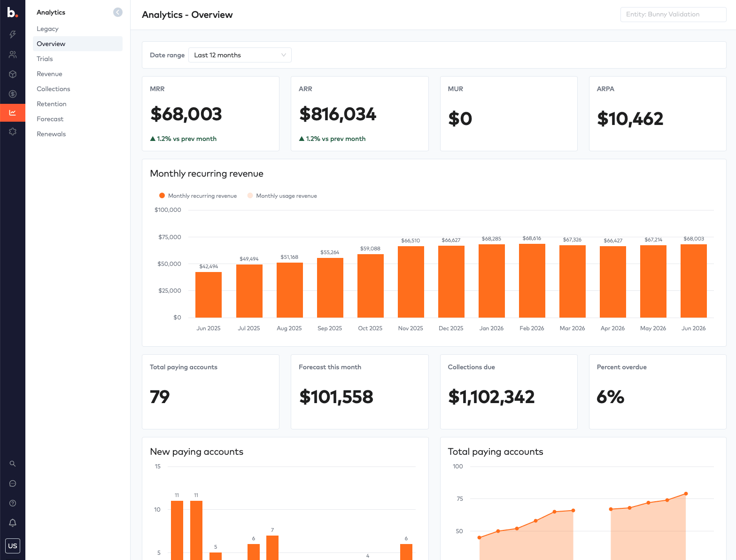This screenshot has width=736, height=560.
Task: Select the analytics chart sidebar icon
Action: tap(13, 113)
